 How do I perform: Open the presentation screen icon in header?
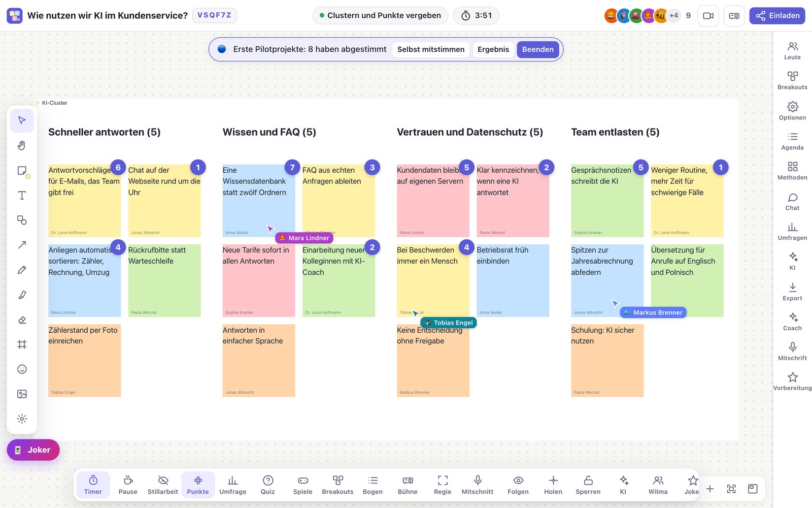tap(734, 16)
